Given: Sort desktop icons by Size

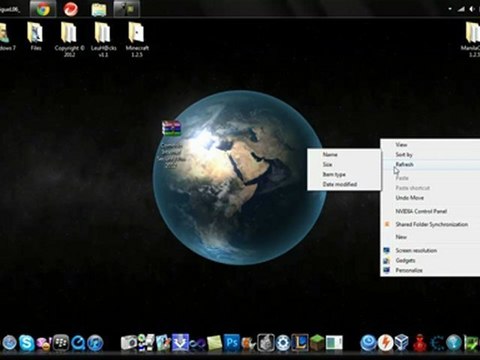Looking at the screenshot, I should (344, 164).
